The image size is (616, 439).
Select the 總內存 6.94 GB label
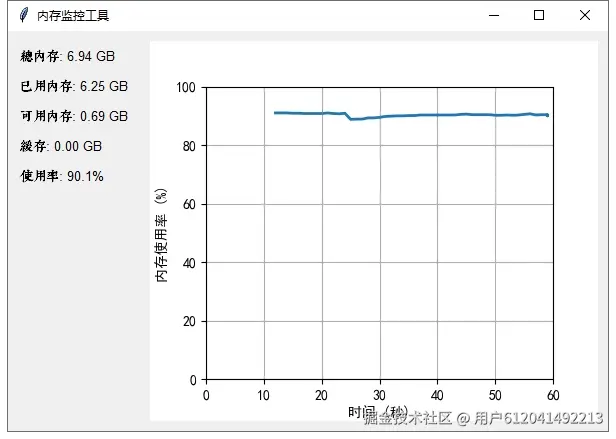pos(67,56)
